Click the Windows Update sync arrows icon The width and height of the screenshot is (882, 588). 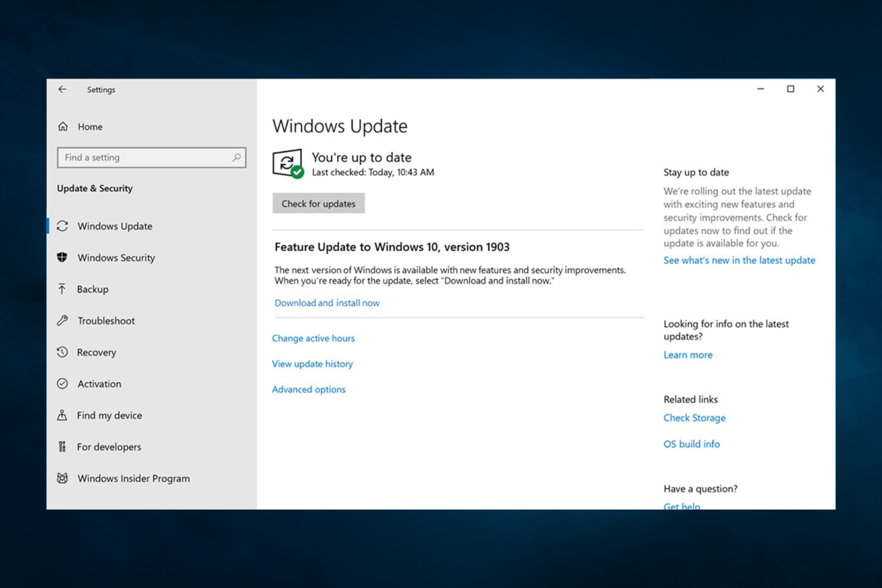coord(62,226)
